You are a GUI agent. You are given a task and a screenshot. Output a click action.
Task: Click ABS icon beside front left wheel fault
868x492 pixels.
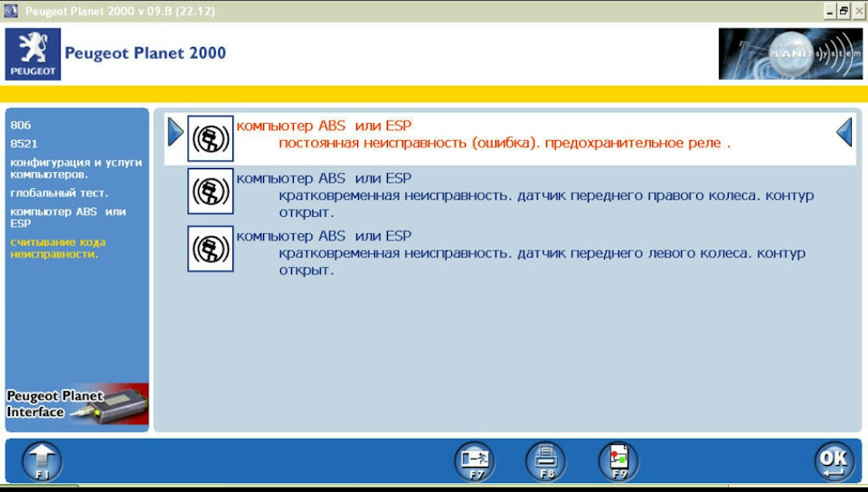pyautogui.click(x=211, y=249)
